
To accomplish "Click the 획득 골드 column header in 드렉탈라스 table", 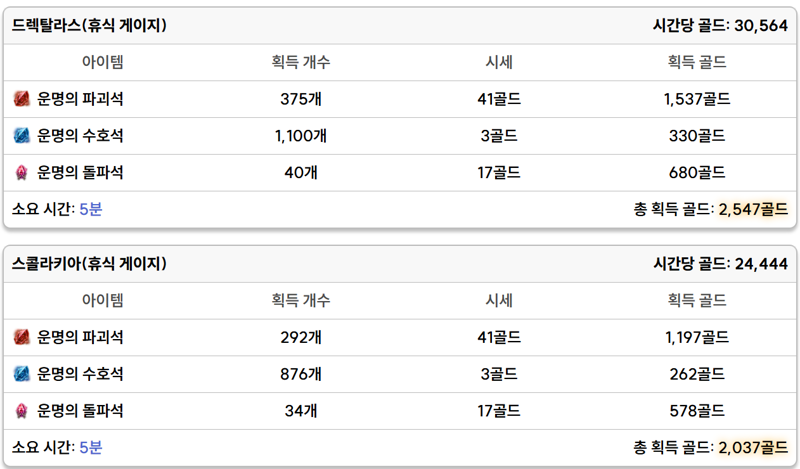I will [x=697, y=62].
